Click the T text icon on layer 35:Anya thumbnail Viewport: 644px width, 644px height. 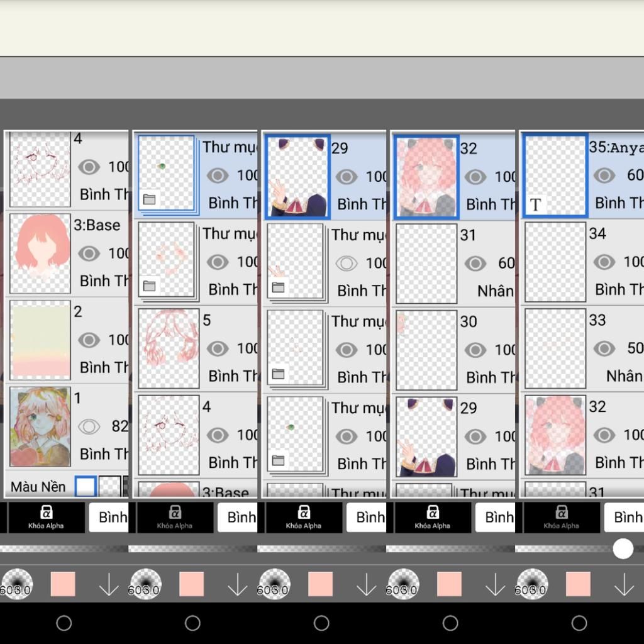(x=535, y=204)
